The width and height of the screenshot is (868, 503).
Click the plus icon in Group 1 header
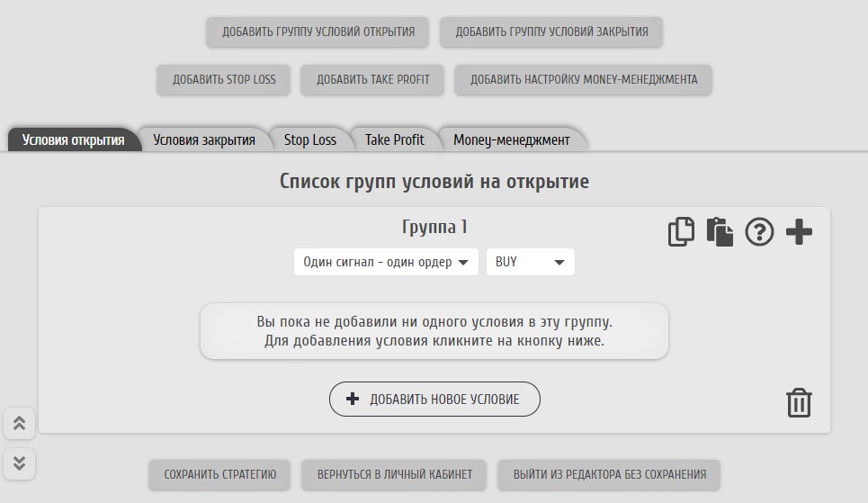799,232
